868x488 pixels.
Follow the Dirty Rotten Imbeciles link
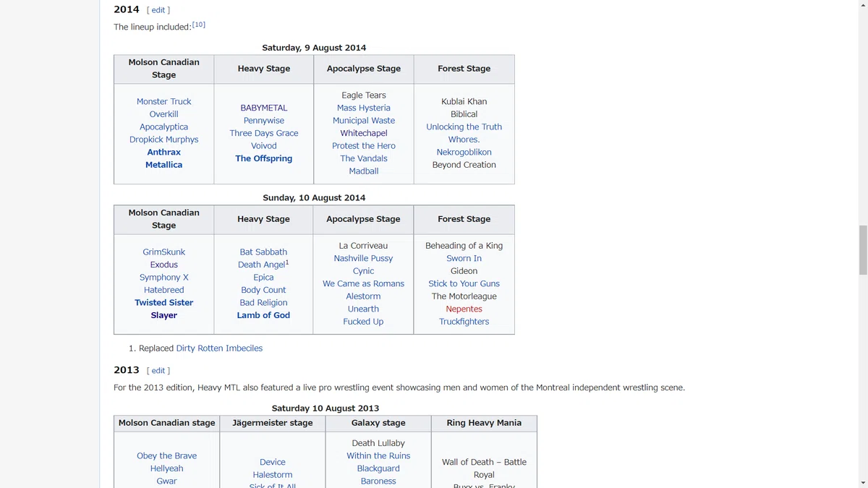click(x=219, y=348)
